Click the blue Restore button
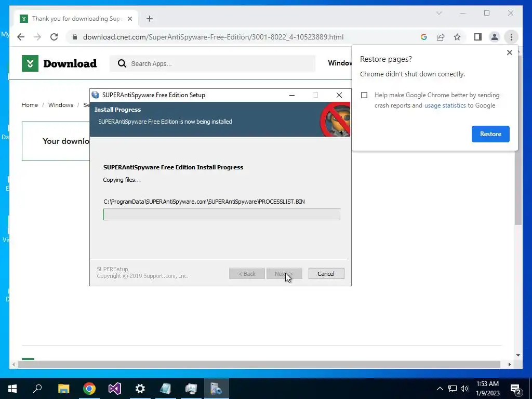 (490, 134)
